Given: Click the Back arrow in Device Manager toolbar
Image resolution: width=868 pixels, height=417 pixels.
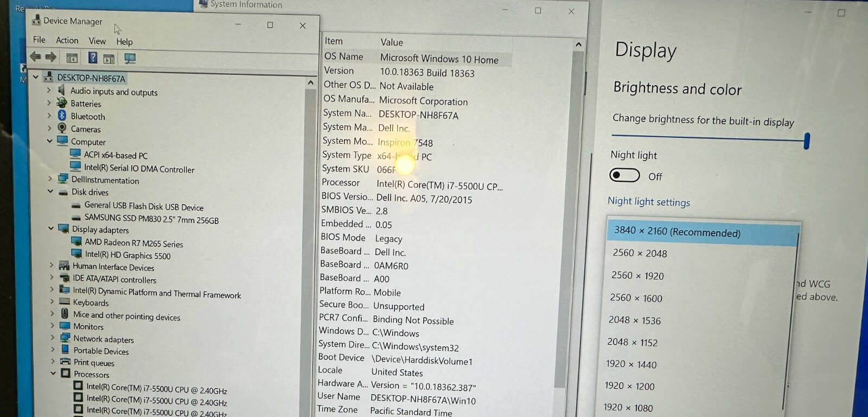Looking at the screenshot, I should 36,56.
